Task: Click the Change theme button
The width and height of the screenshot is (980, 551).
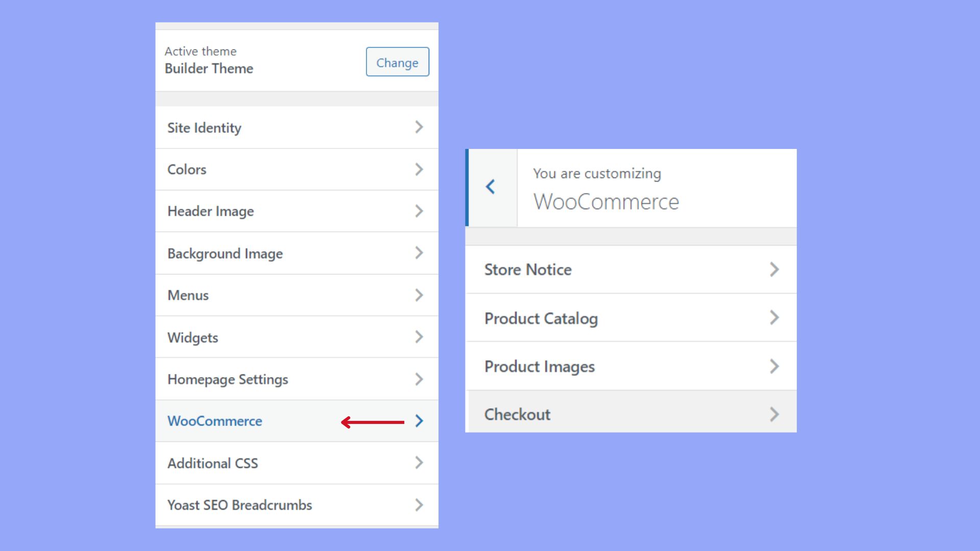Action: (397, 62)
